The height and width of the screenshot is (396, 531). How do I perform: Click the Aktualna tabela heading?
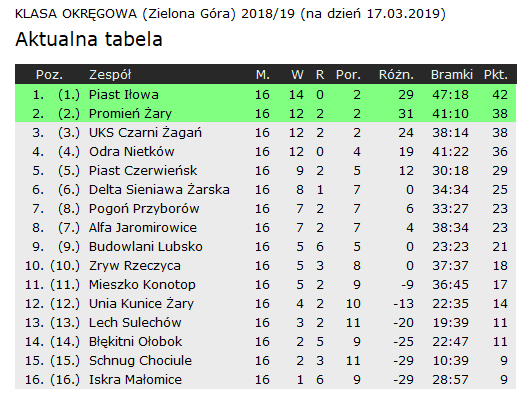tap(89, 39)
